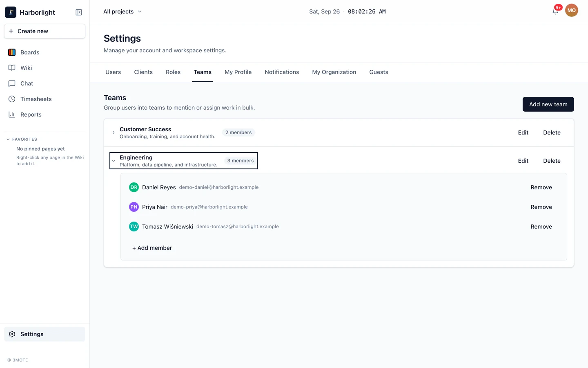Collapse the Engineering team row
The width and height of the screenshot is (588, 368).
(184, 161)
